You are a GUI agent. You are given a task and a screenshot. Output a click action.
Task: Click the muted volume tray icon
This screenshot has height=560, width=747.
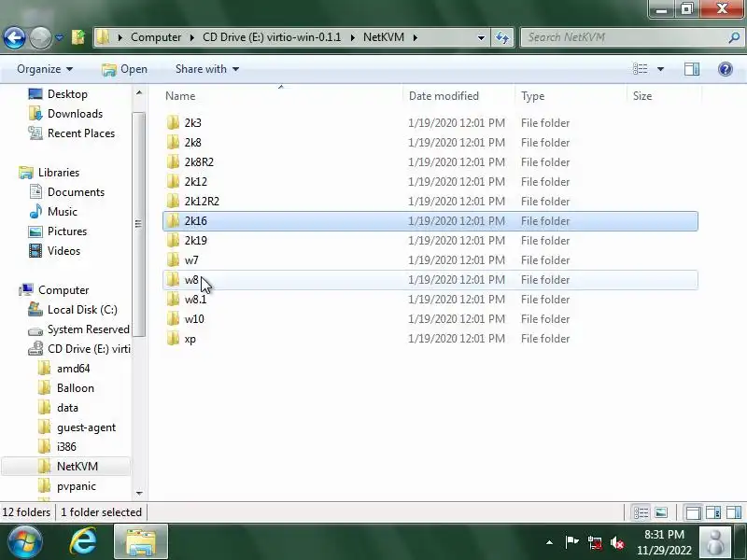617,542
